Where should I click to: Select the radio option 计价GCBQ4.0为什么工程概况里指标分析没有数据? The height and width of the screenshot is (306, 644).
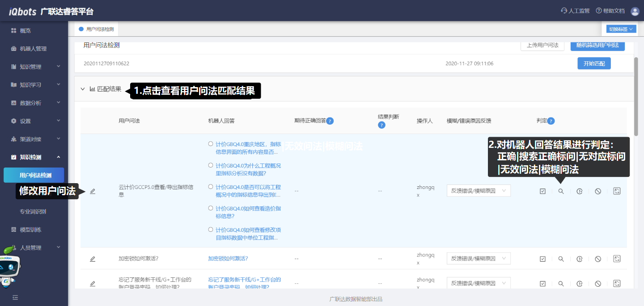pyautogui.click(x=211, y=165)
